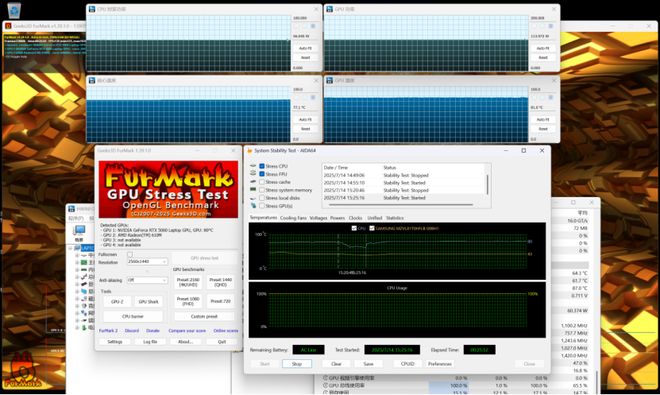
Task: Click the computer icon in the AIDA64 toolbar
Action: (79, 230)
